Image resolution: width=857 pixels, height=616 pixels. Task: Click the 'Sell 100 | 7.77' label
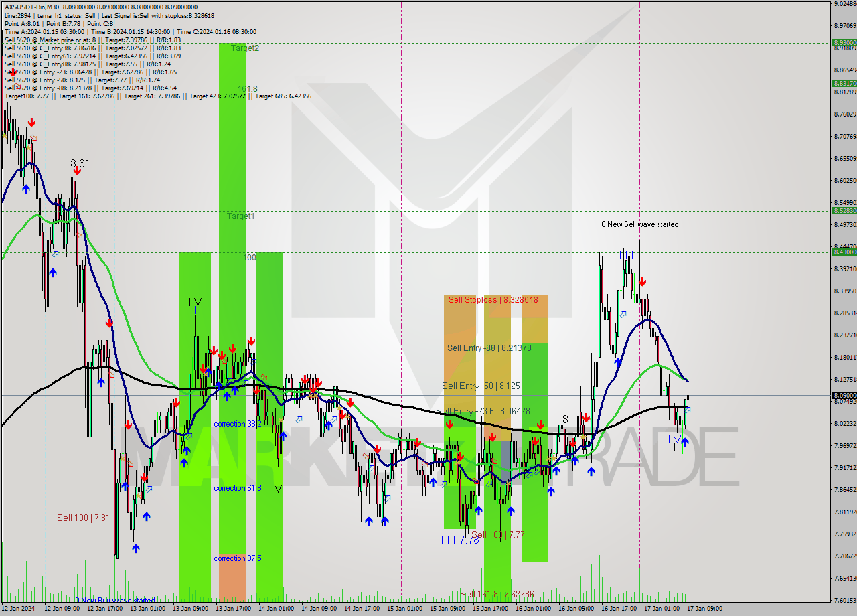click(x=497, y=534)
